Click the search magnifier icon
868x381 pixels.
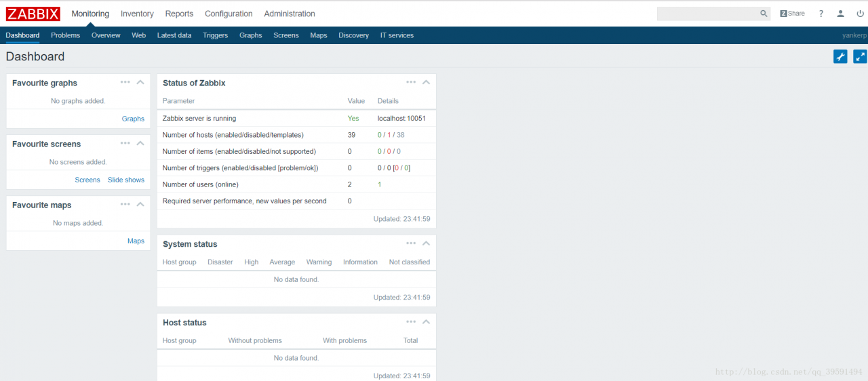click(x=764, y=14)
